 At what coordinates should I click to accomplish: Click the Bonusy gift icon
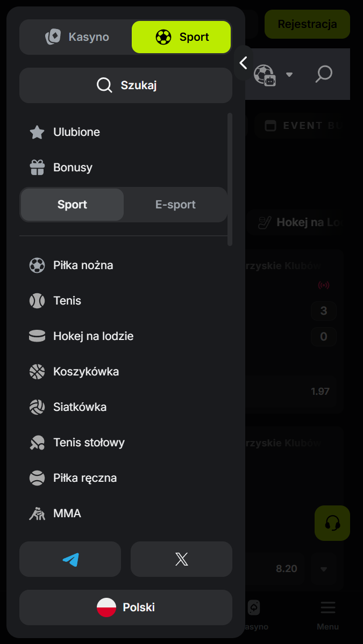tap(37, 168)
